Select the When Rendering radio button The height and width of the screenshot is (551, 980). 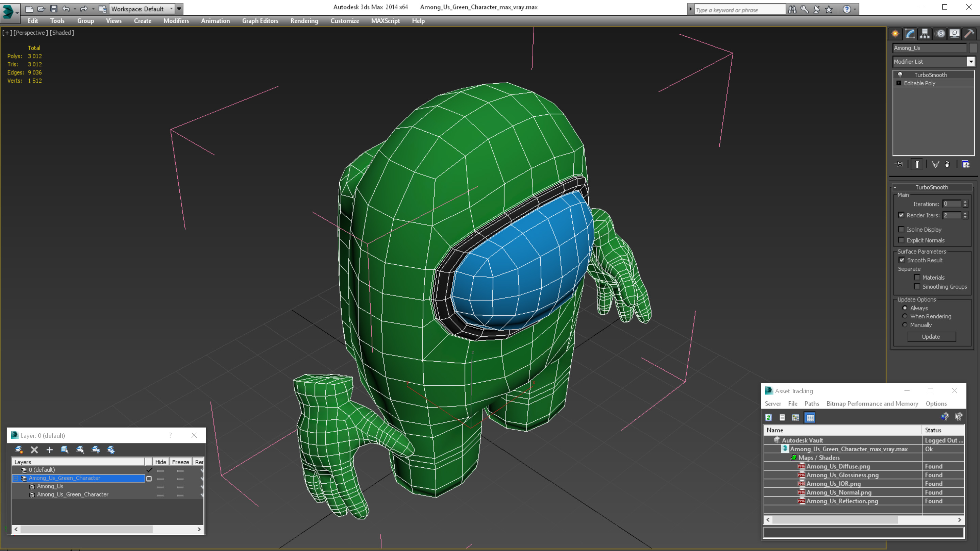point(905,316)
